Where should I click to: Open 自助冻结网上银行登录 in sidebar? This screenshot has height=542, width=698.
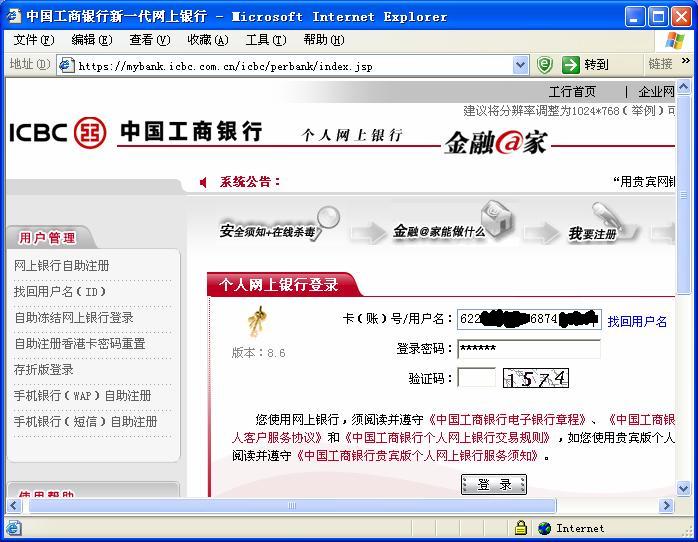(73, 318)
